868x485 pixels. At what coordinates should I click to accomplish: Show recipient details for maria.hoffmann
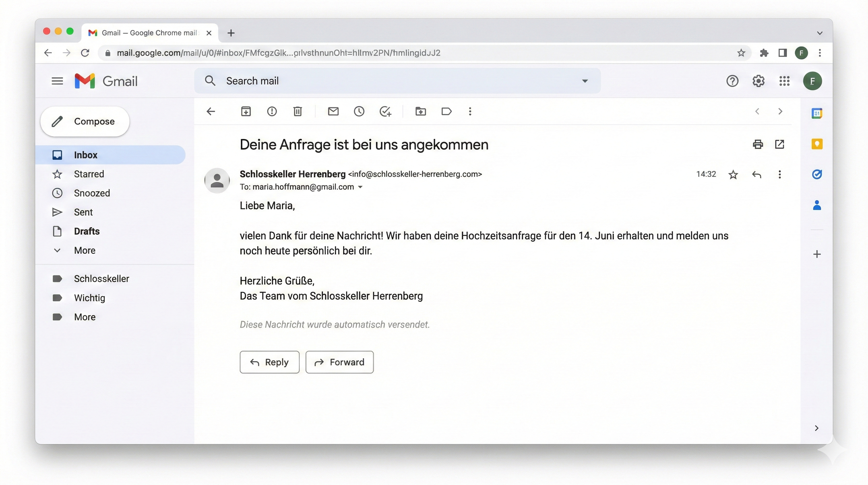coord(361,187)
